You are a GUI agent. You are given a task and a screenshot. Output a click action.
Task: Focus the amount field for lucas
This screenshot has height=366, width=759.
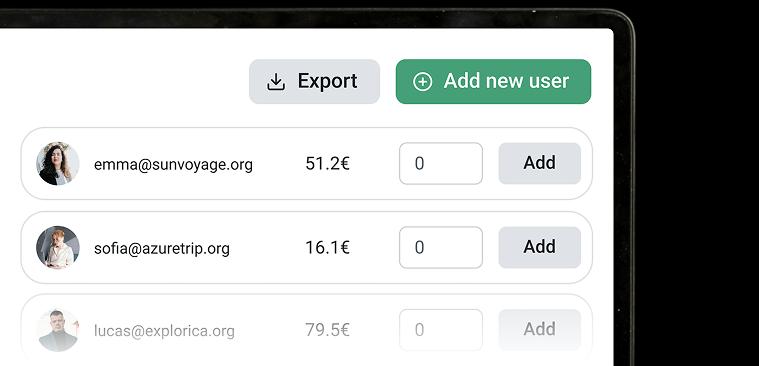[x=440, y=330]
